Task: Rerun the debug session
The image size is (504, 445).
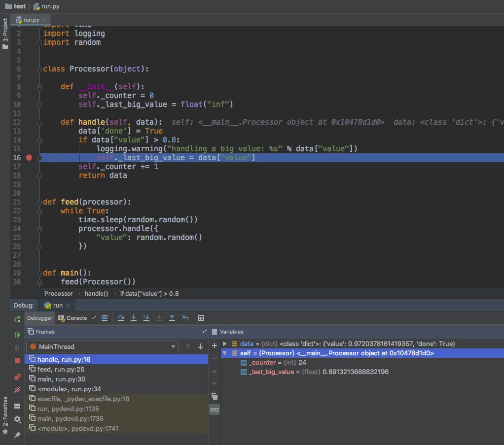Action: point(17,319)
